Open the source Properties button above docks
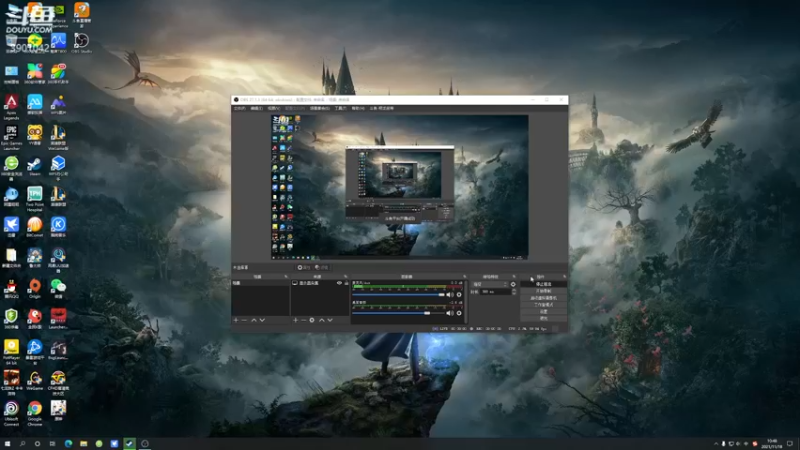Image resolution: width=800 pixels, height=450 pixels. click(x=304, y=267)
